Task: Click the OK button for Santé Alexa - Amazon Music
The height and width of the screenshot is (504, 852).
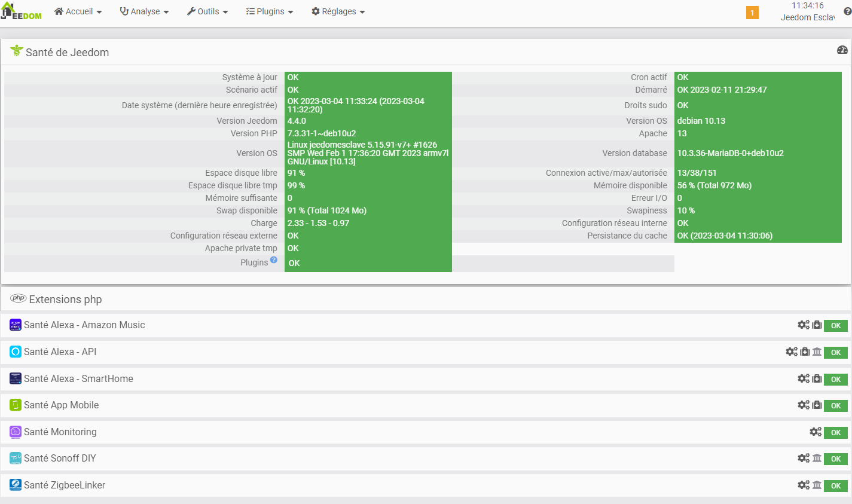Action: (x=835, y=326)
